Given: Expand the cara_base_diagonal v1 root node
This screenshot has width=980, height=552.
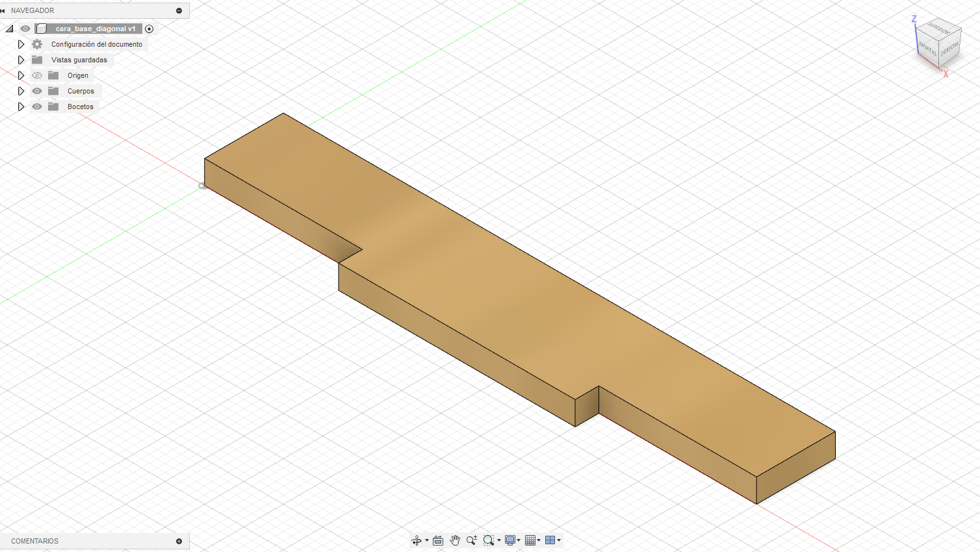Looking at the screenshot, I should click(10, 29).
